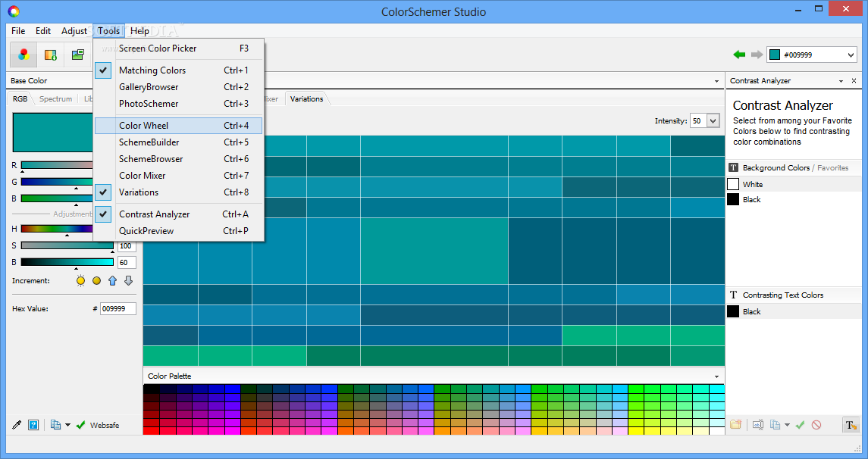Screen dimensions: 868x459
Task: Toggle the text contrast T button
Action: [851, 425]
